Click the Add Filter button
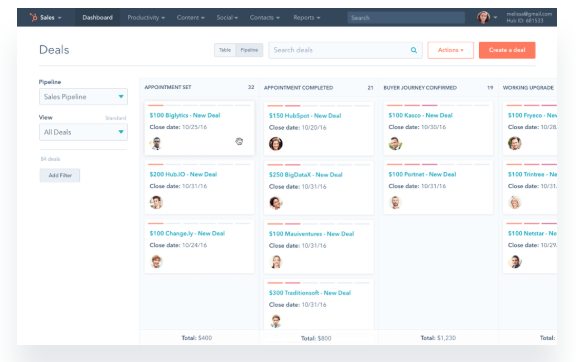The width and height of the screenshot is (576, 362). click(x=60, y=175)
